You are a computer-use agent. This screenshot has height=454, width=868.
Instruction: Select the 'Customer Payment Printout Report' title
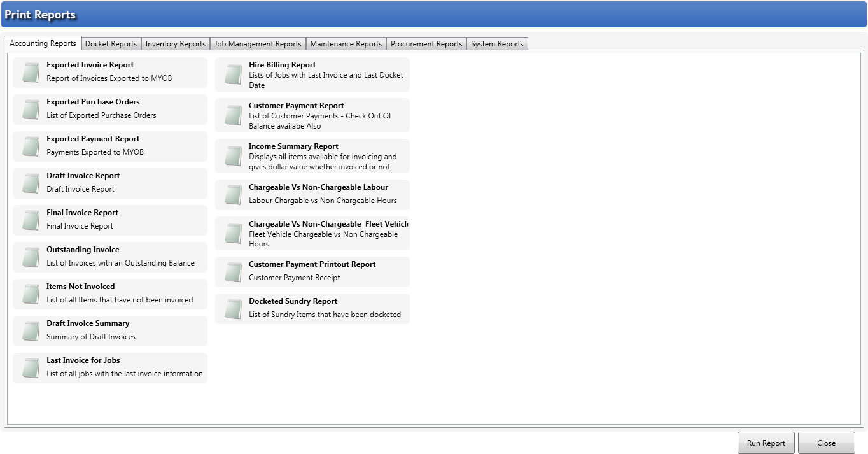pos(312,264)
